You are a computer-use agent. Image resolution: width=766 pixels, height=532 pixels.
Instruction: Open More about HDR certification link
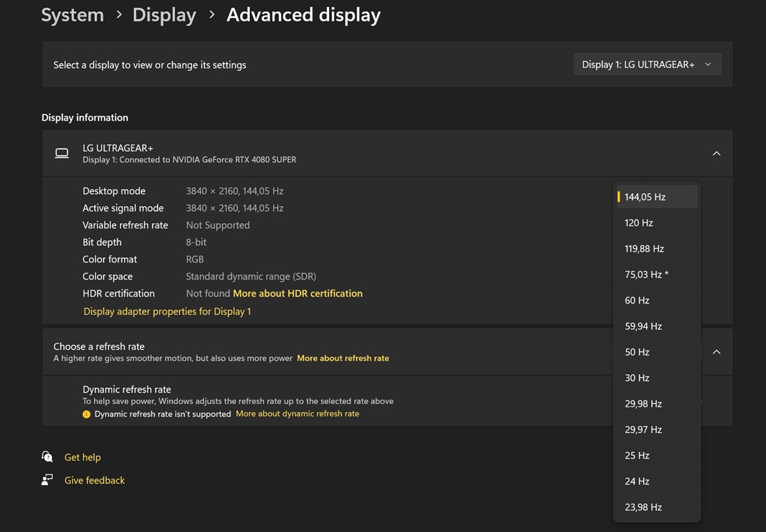click(298, 294)
